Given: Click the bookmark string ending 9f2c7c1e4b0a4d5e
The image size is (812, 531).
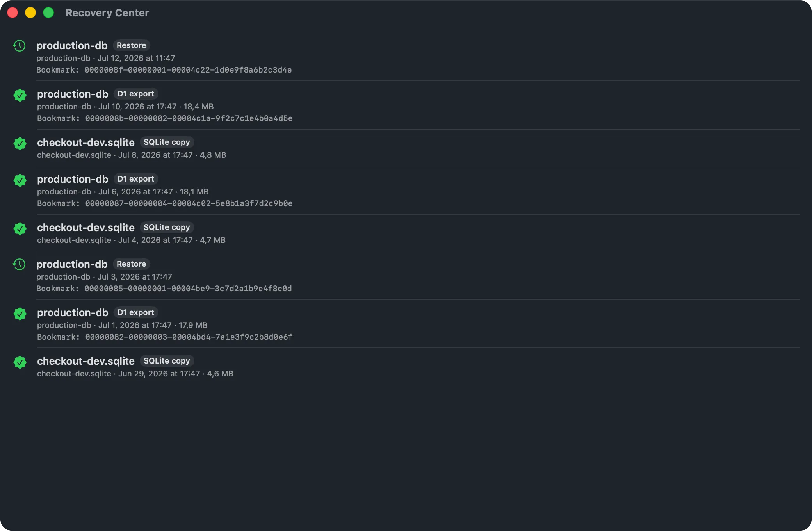Looking at the screenshot, I should pos(189,118).
